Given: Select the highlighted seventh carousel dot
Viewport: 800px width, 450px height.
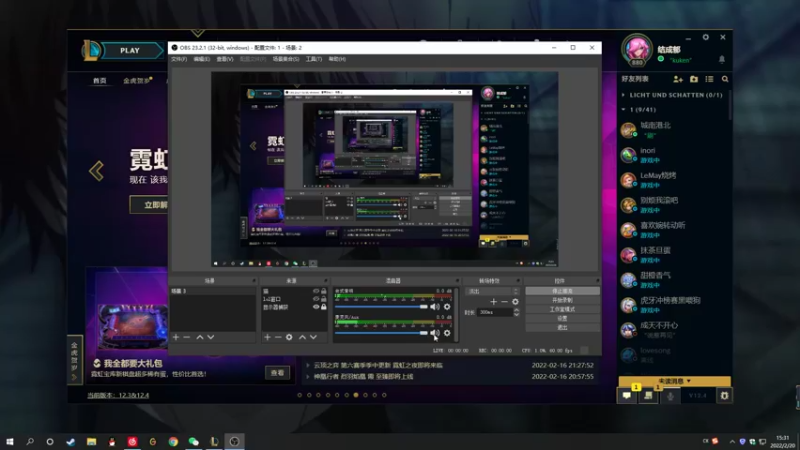Looking at the screenshot, I should [356, 395].
